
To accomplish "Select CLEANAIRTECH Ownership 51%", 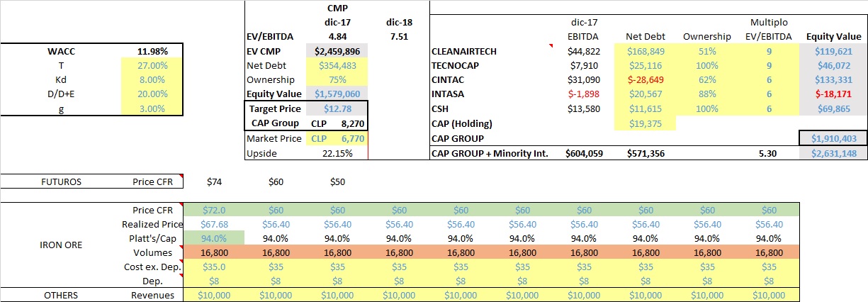I will (x=706, y=51).
